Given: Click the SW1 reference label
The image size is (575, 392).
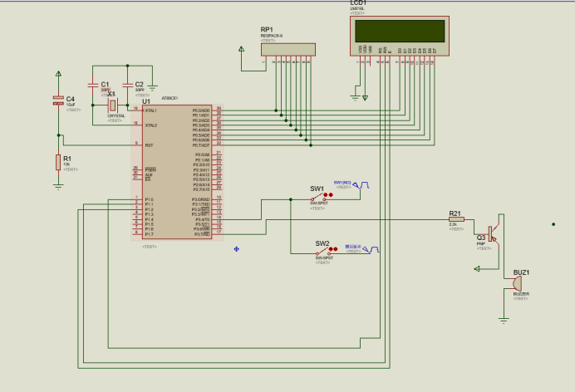Looking at the screenshot, I should tap(317, 189).
